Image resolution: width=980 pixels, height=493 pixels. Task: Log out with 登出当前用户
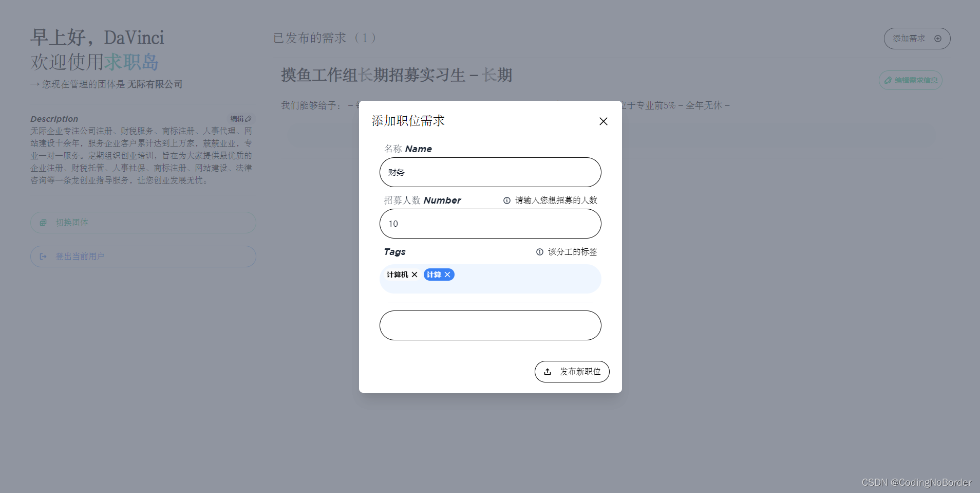[143, 257]
